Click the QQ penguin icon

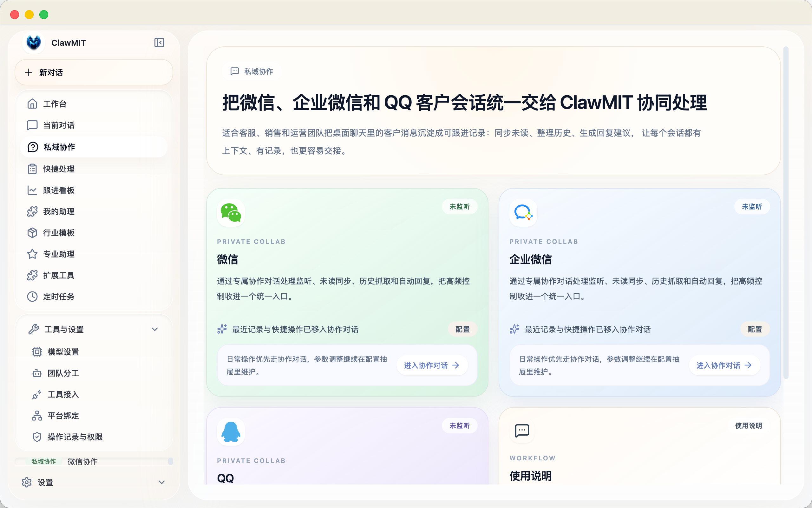[x=231, y=432]
